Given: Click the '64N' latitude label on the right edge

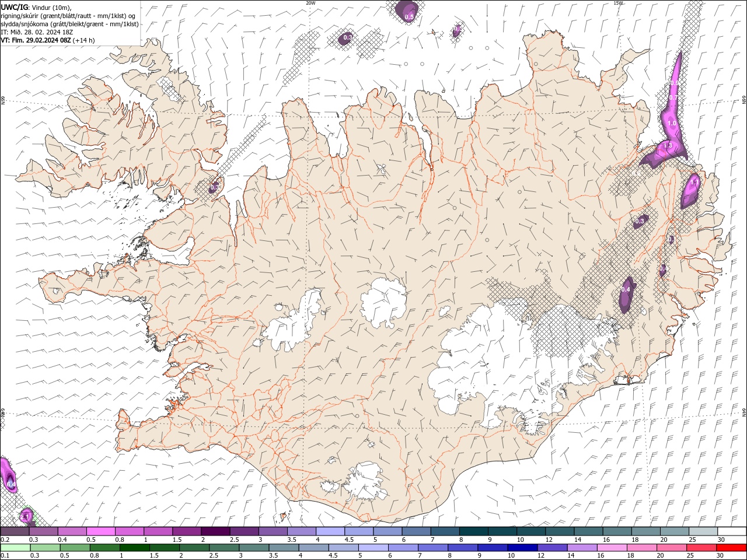Looking at the screenshot, I should point(744,412).
